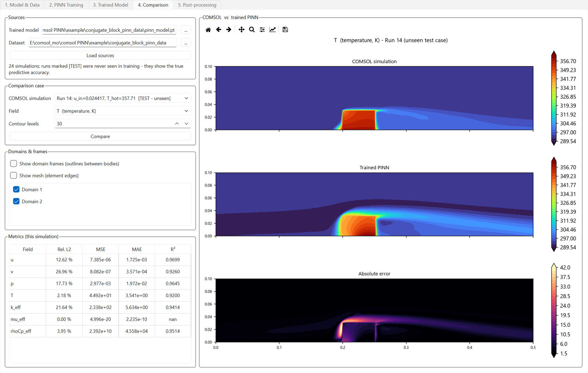Click the COMSOL simulation temperature plot

(x=374, y=98)
